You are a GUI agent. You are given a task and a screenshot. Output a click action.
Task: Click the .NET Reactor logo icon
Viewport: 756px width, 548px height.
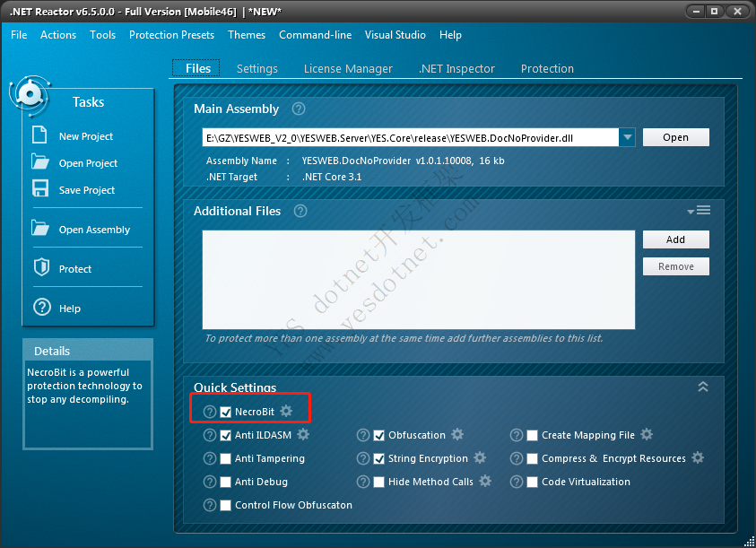pyautogui.click(x=30, y=95)
